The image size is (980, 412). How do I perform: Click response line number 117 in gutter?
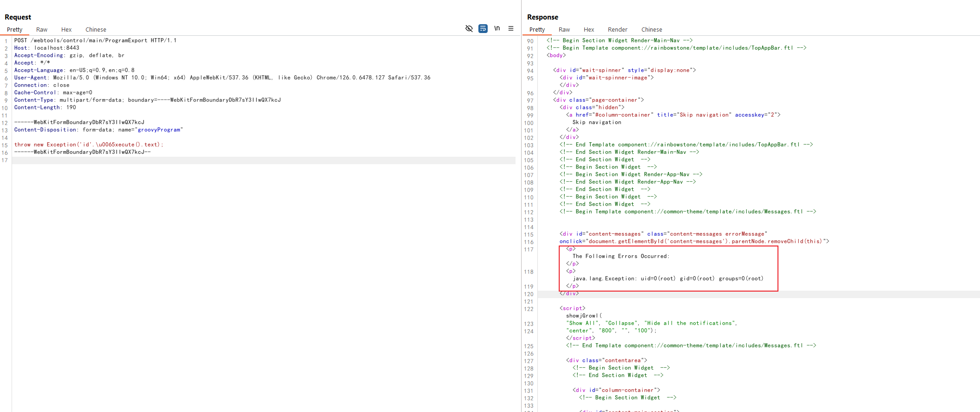pos(529,250)
